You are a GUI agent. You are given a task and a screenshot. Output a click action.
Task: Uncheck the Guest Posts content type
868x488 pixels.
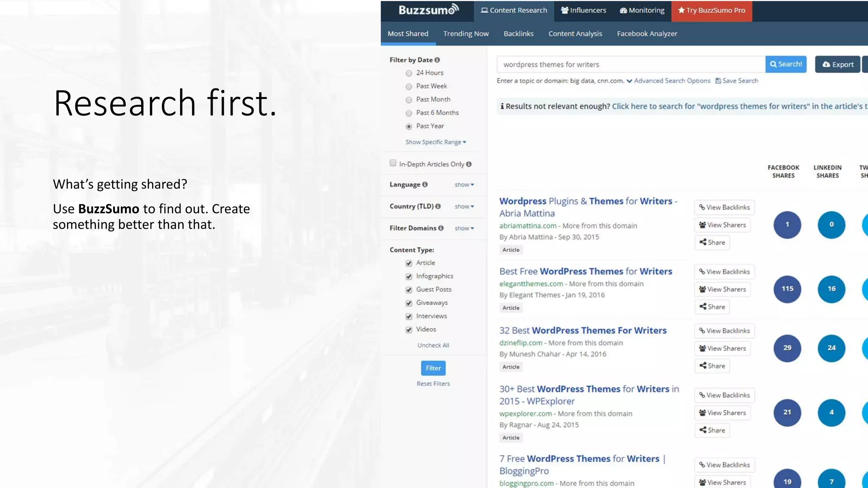[x=409, y=290]
